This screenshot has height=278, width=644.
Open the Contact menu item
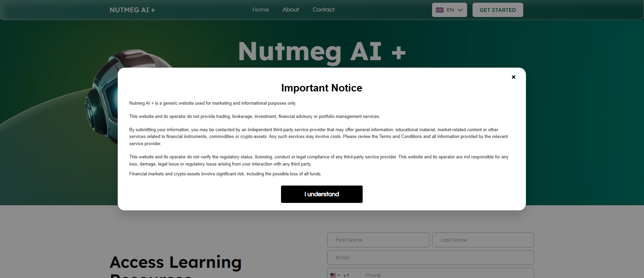(x=324, y=10)
